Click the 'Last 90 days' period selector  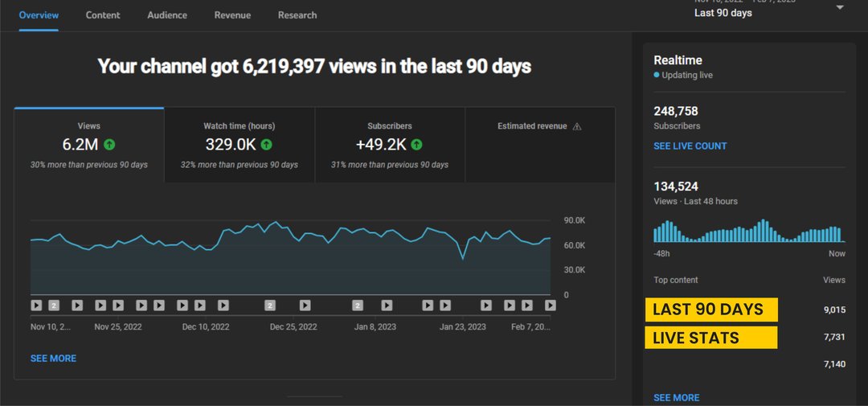pyautogui.click(x=723, y=13)
